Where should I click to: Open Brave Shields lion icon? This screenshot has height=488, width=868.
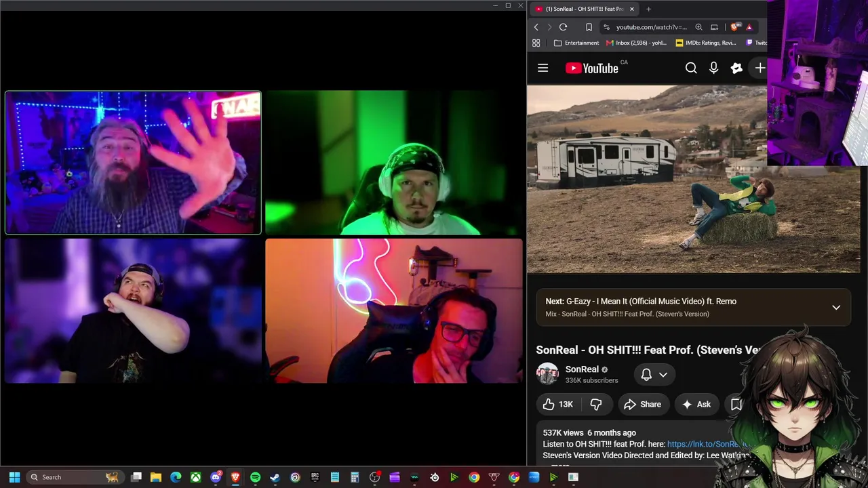tap(735, 27)
